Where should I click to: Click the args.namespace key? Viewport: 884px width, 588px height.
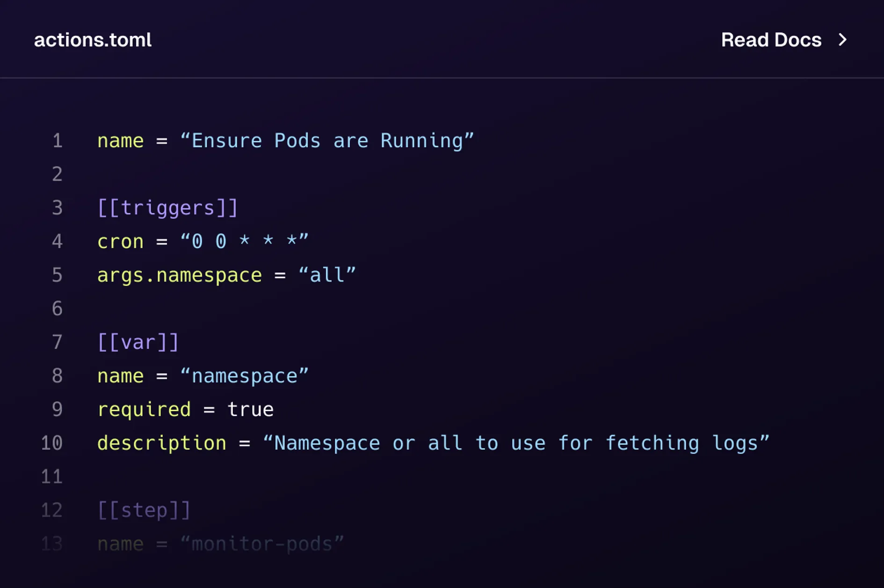tap(179, 275)
